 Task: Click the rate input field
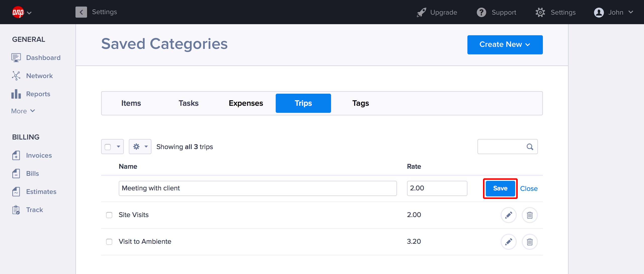(x=437, y=188)
